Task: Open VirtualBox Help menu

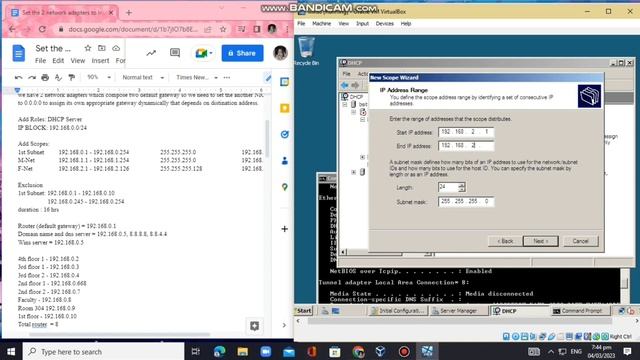Action: [406, 24]
